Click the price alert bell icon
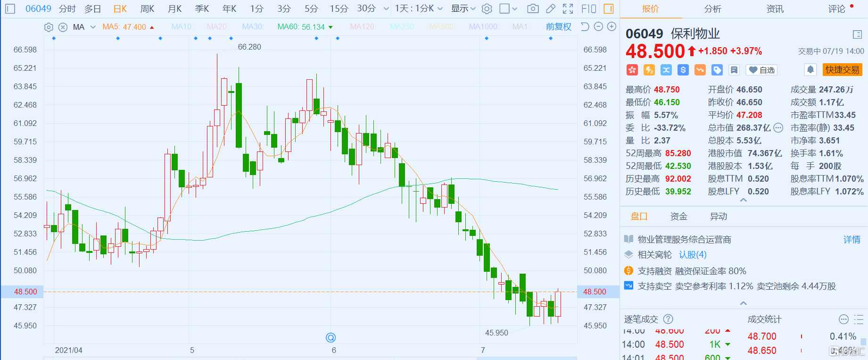The height and width of the screenshot is (360, 868). 810,70
